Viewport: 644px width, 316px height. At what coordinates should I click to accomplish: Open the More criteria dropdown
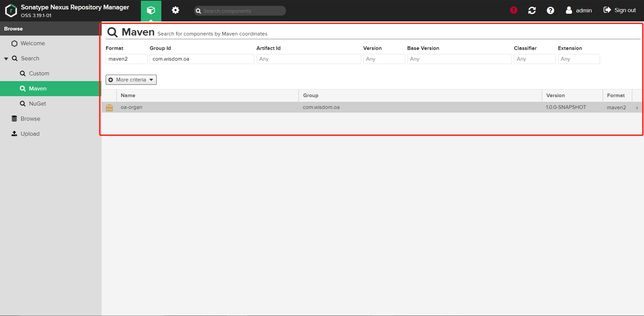pos(131,80)
